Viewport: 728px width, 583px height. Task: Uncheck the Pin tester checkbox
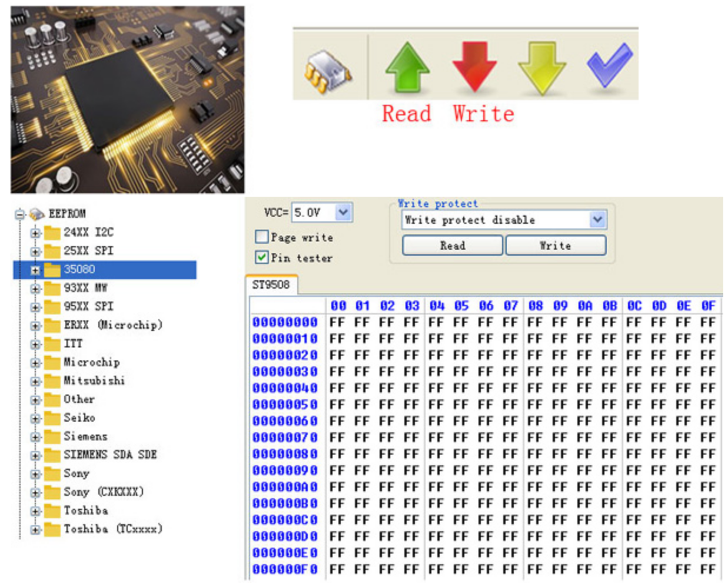tap(261, 257)
